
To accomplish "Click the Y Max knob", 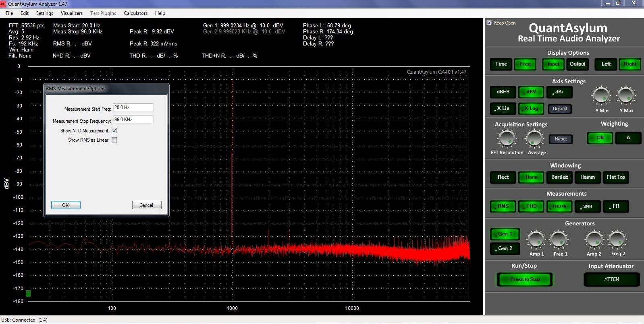I will coord(626,96).
